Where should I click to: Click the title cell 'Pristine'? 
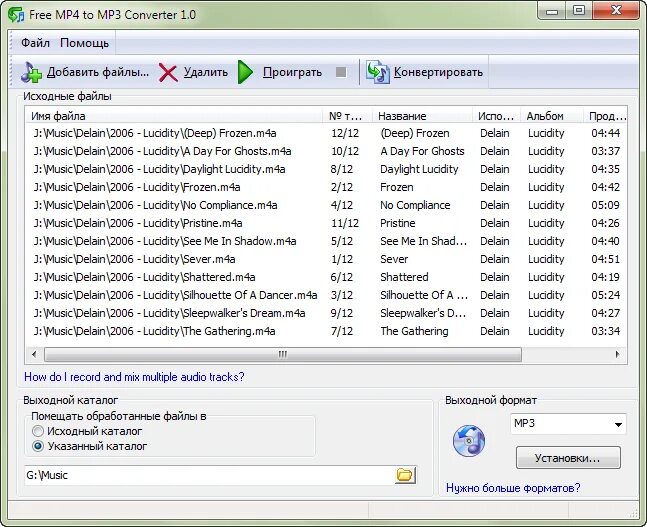pyautogui.click(x=398, y=223)
